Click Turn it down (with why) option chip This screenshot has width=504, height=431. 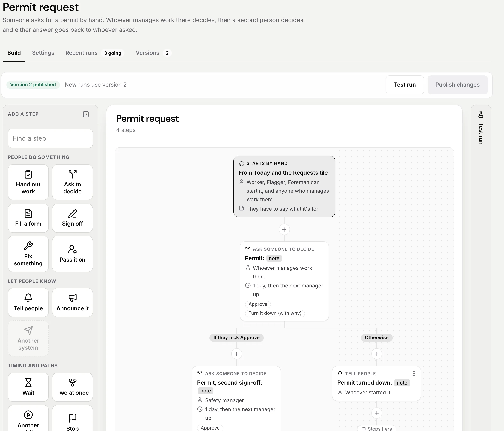tap(275, 313)
